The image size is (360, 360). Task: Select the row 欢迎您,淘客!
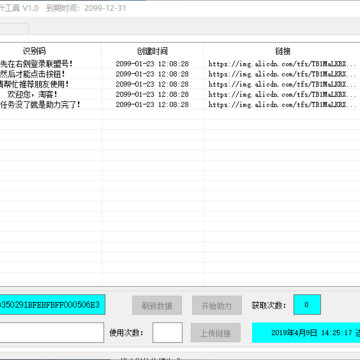(x=180, y=94)
